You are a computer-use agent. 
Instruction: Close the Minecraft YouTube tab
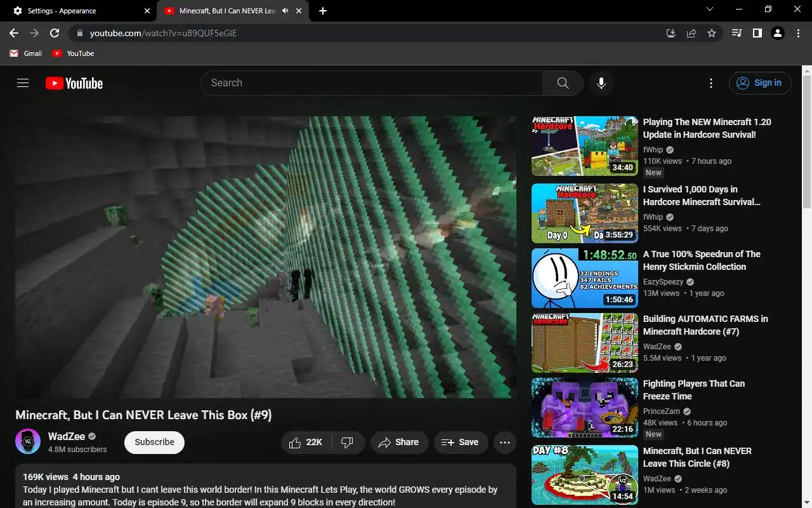coord(298,11)
